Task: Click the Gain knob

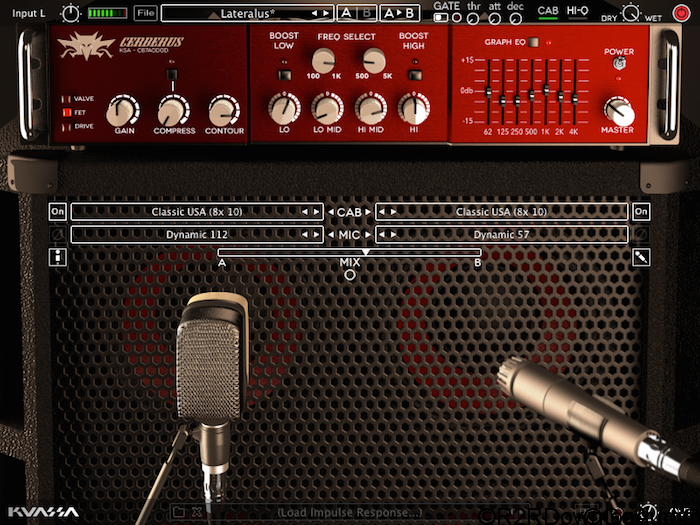Action: (x=123, y=110)
